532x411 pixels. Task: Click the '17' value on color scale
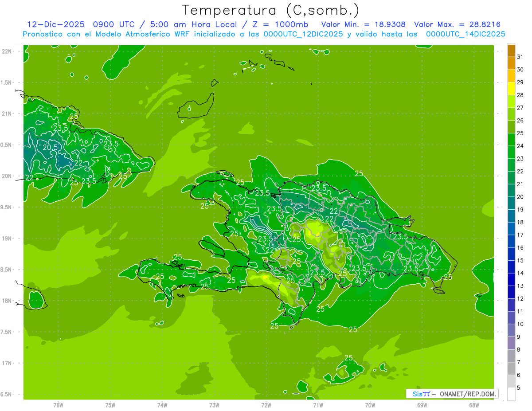click(x=520, y=235)
